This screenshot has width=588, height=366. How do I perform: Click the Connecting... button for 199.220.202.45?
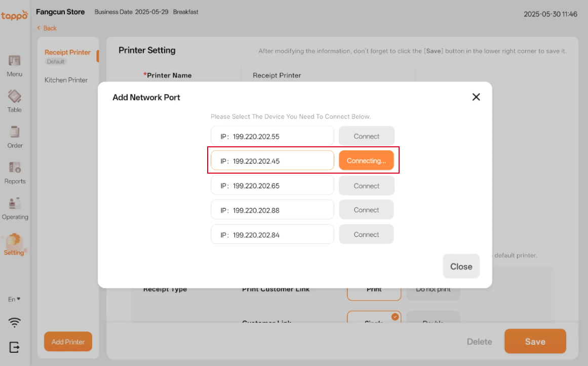(366, 160)
